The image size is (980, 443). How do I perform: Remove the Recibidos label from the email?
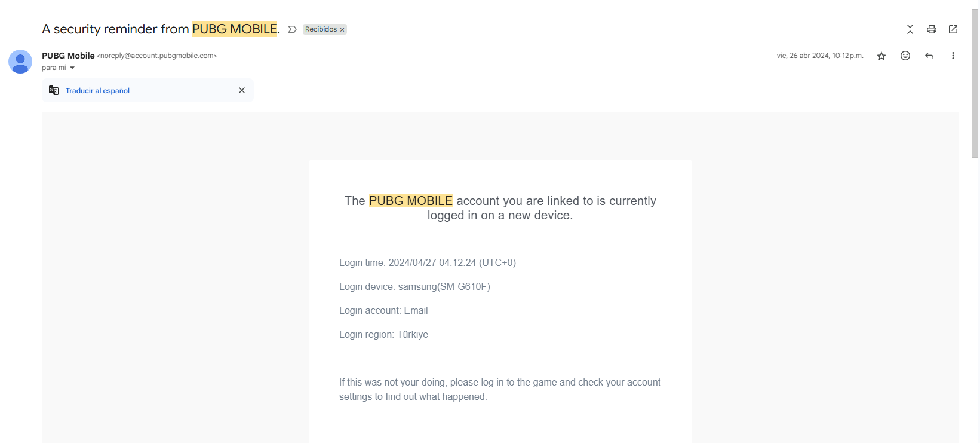tap(342, 30)
